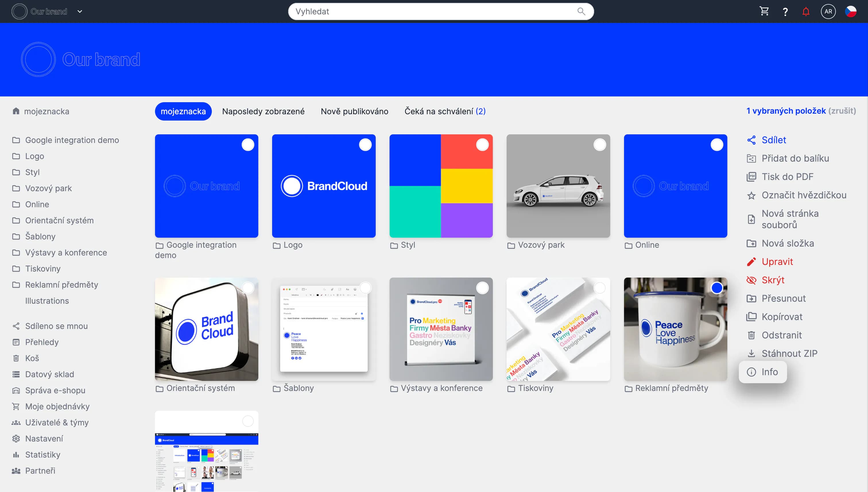Open the shopping cart icon
This screenshot has height=492, width=868.
(764, 11)
